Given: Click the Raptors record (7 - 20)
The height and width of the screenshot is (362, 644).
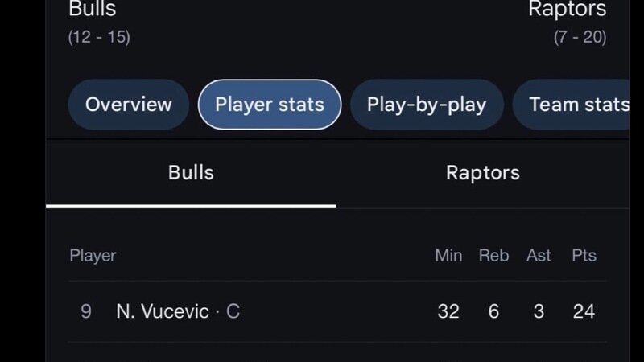Looking at the screenshot, I should [580, 37].
